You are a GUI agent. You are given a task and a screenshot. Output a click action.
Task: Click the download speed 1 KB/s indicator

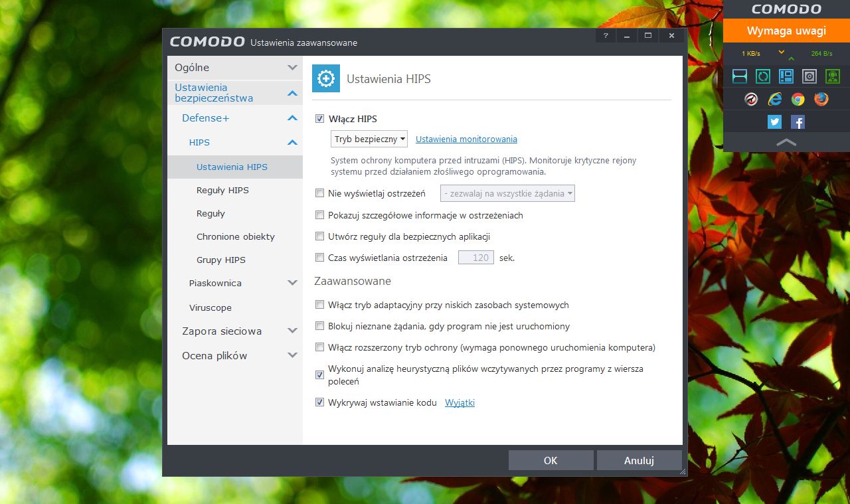[751, 53]
